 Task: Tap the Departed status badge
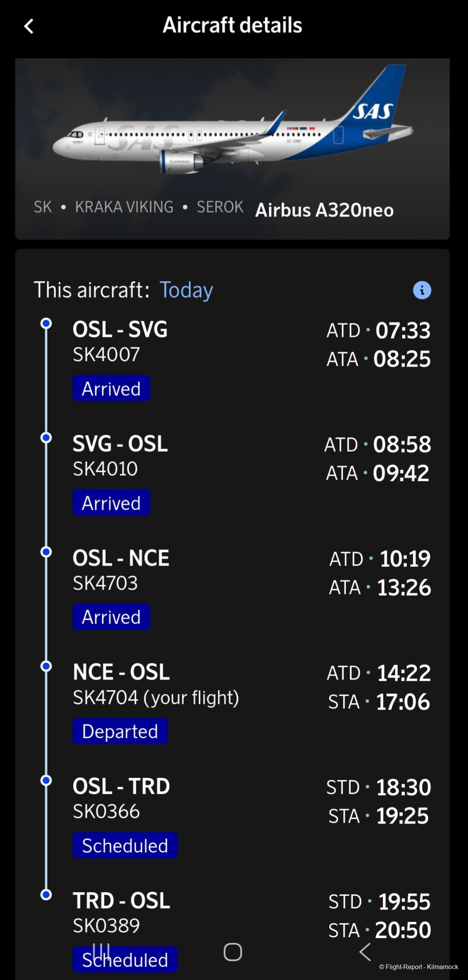[120, 731]
